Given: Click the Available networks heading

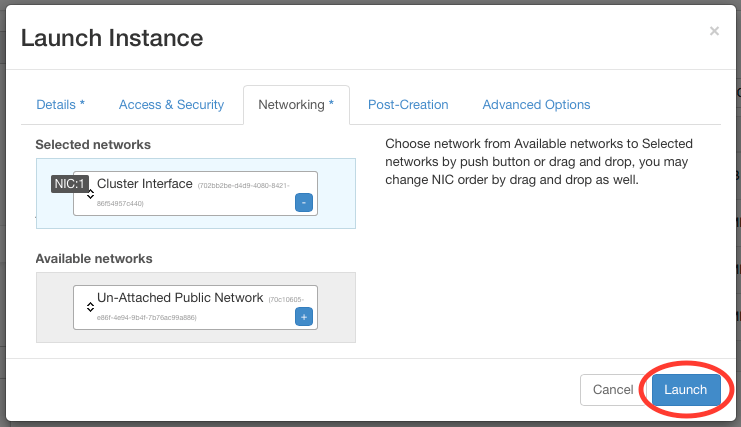Looking at the screenshot, I should point(93,259).
